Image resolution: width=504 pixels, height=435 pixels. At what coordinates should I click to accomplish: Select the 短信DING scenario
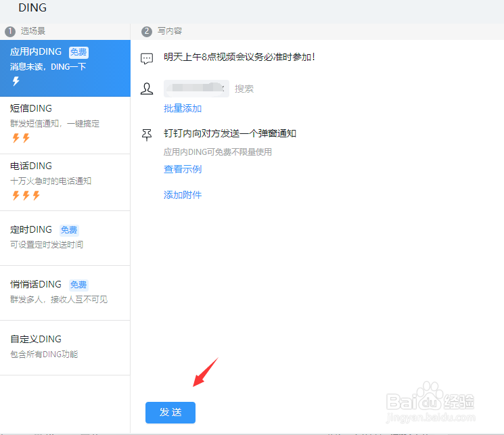click(x=65, y=125)
